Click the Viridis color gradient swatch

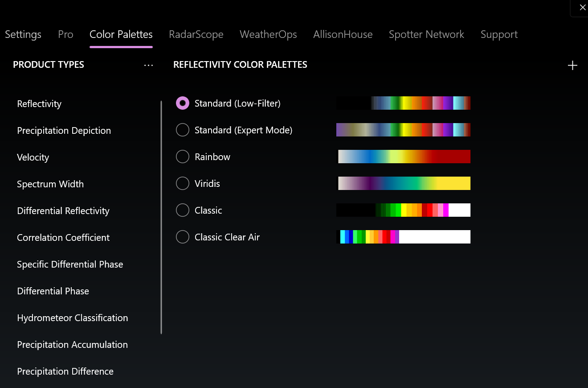click(403, 183)
